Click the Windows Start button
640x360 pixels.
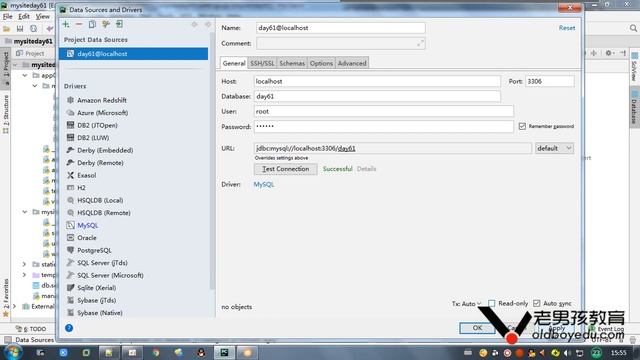(12, 353)
